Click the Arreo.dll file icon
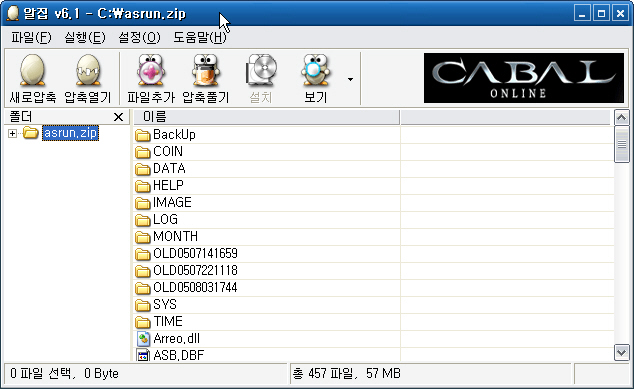Viewport: 634px width, 389px height. (x=143, y=338)
